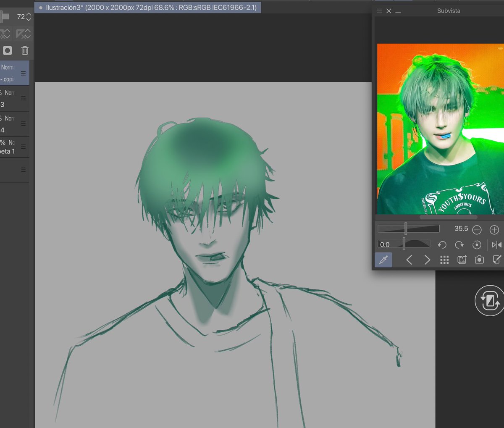Image resolution: width=504 pixels, height=428 pixels.
Task: Click the reference photo in Subvista
Action: pyautogui.click(x=440, y=129)
